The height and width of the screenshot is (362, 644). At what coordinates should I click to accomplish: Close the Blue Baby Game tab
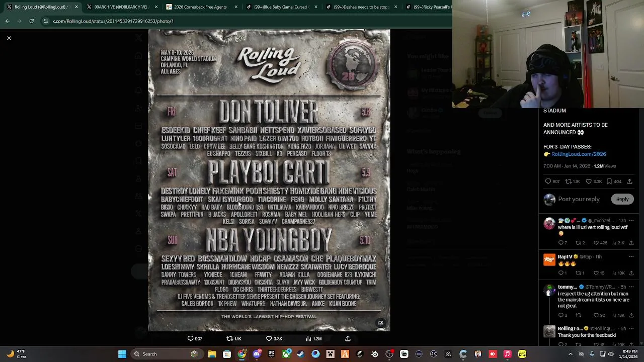(x=316, y=7)
